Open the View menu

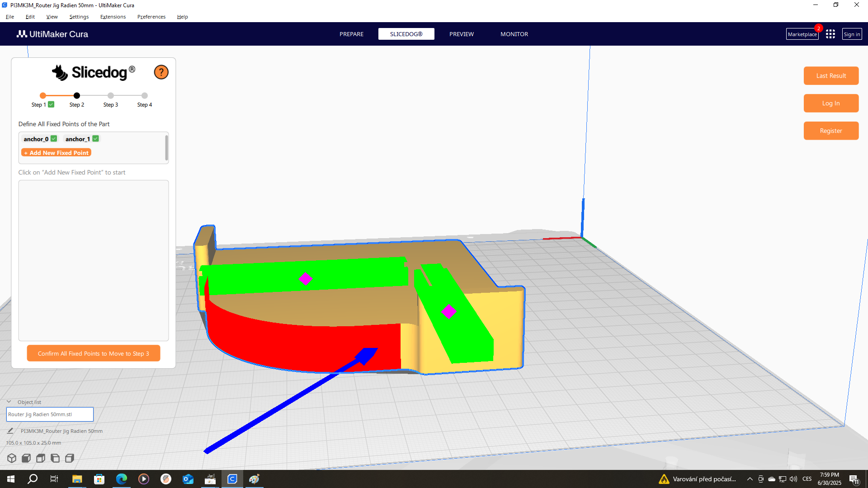[52, 17]
